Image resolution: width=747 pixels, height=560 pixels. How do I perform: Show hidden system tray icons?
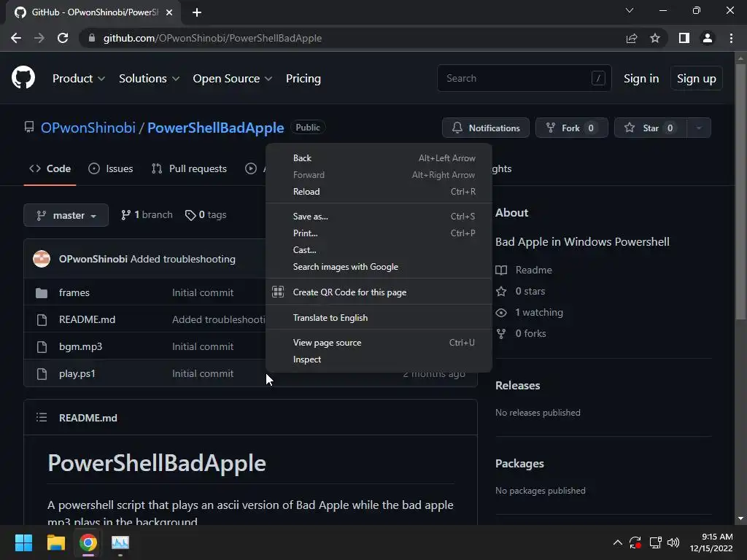tap(617, 542)
